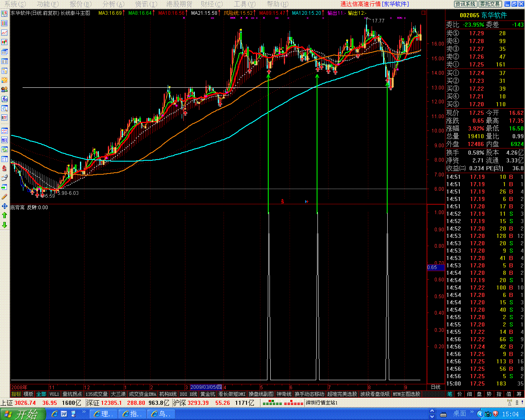Select the 135成交量 indicator tab
Screen dimensions: 525x420
click(x=96, y=394)
